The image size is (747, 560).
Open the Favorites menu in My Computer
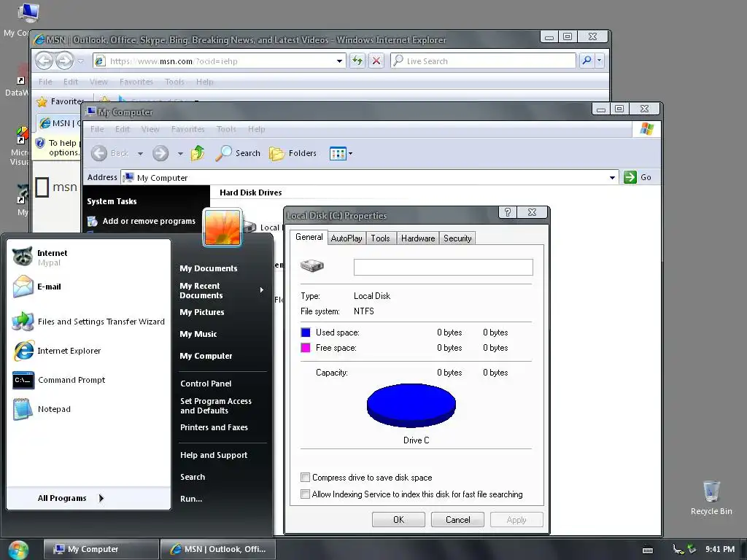point(187,129)
